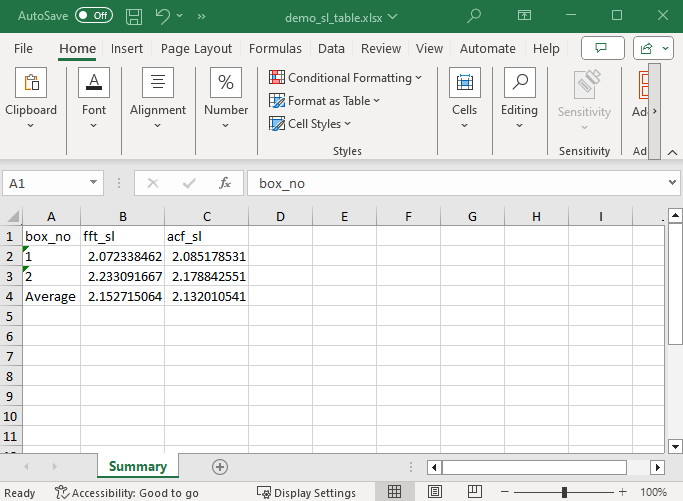Switch to the Page Layout tab
683x501 pixels.
196,48
